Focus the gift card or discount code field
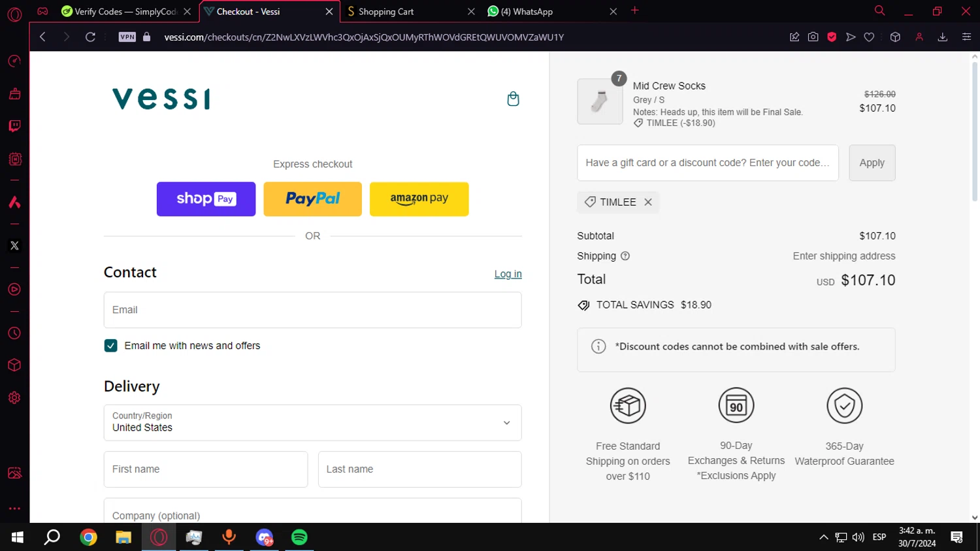980x551 pixels. click(x=708, y=163)
